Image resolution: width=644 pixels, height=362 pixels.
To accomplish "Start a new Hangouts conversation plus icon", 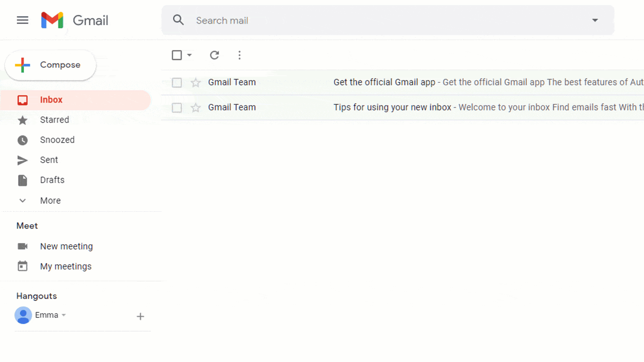I will (x=140, y=316).
